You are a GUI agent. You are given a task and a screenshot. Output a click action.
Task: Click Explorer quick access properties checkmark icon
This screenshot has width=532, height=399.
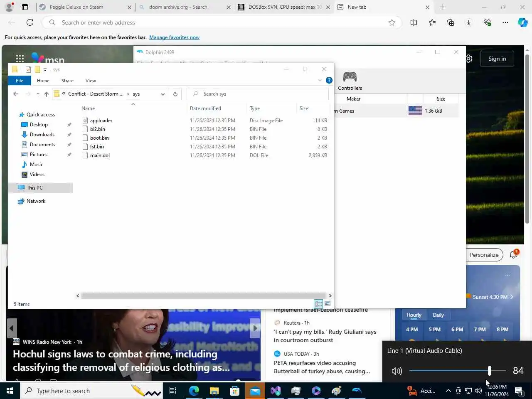(28, 69)
